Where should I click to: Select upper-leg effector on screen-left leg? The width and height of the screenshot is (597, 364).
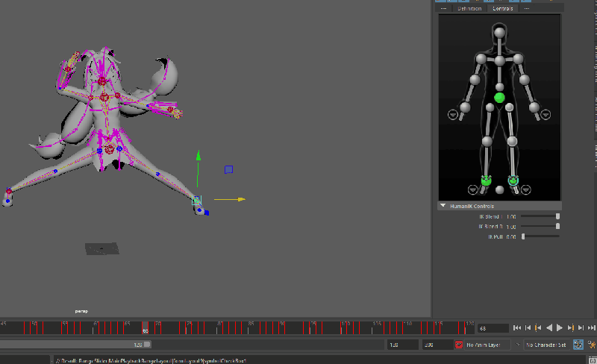pos(490,107)
